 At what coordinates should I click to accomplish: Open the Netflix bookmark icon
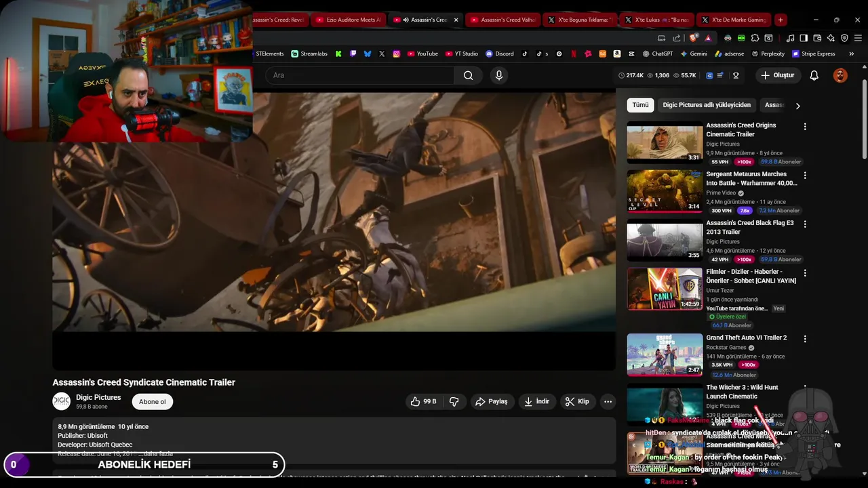pyautogui.click(x=574, y=54)
